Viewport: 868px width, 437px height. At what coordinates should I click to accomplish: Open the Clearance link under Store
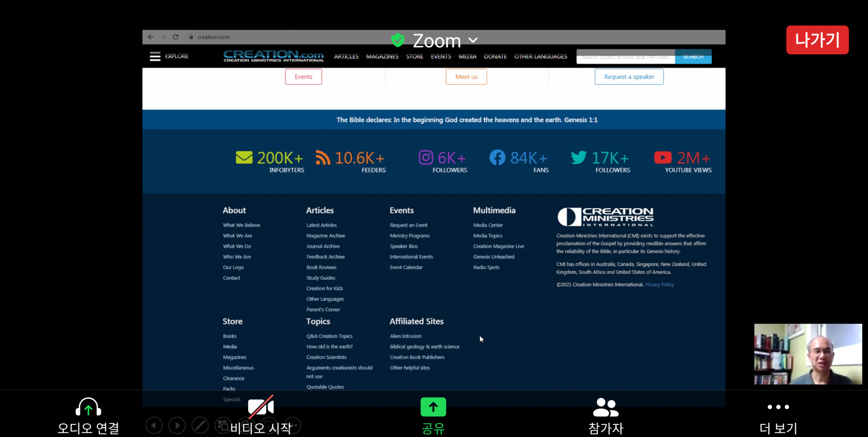point(234,378)
